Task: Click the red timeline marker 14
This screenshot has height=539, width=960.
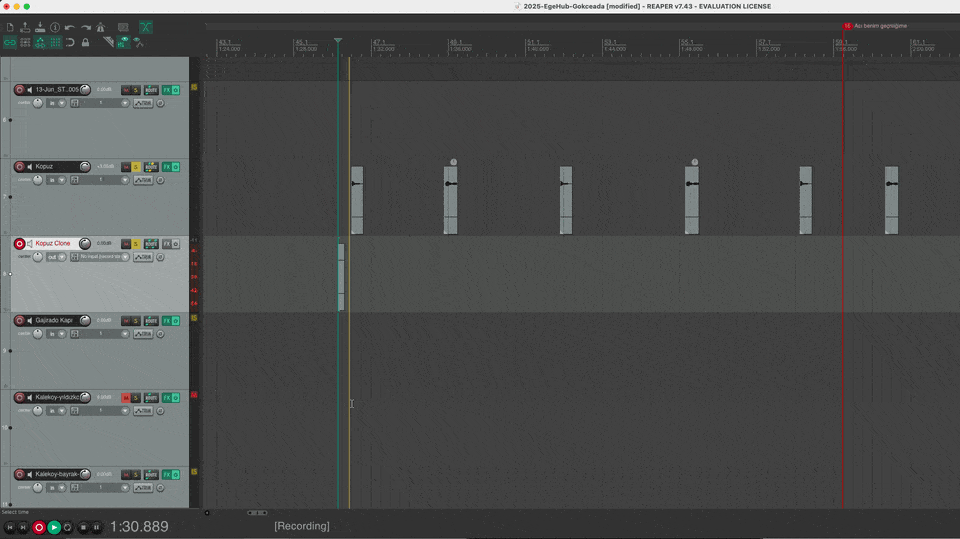Action: (x=847, y=26)
